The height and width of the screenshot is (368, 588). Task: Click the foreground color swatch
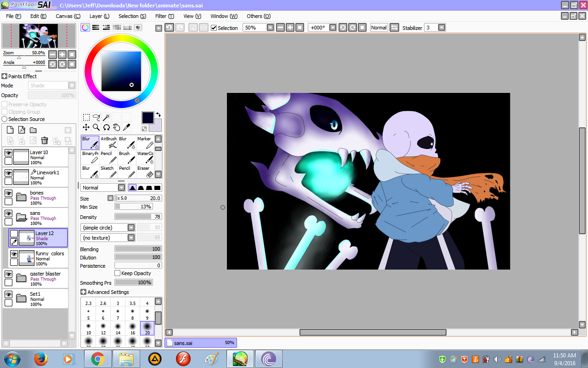pyautogui.click(x=147, y=117)
